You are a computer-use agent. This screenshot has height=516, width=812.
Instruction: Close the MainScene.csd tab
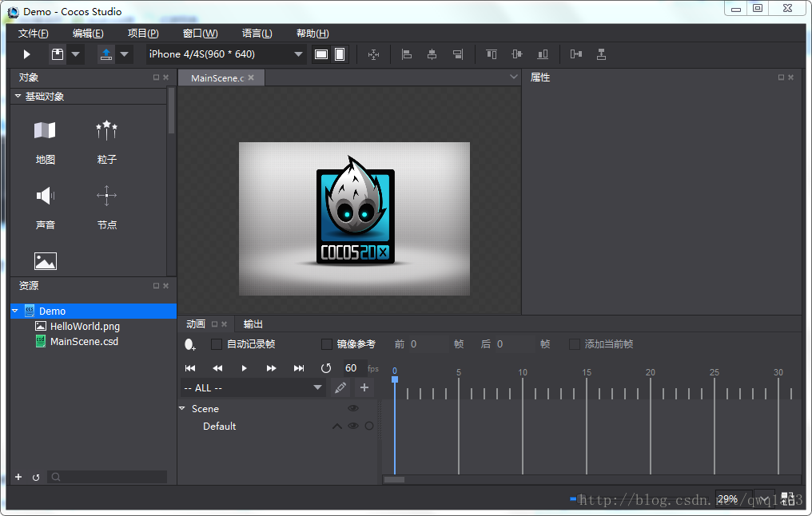tap(251, 77)
